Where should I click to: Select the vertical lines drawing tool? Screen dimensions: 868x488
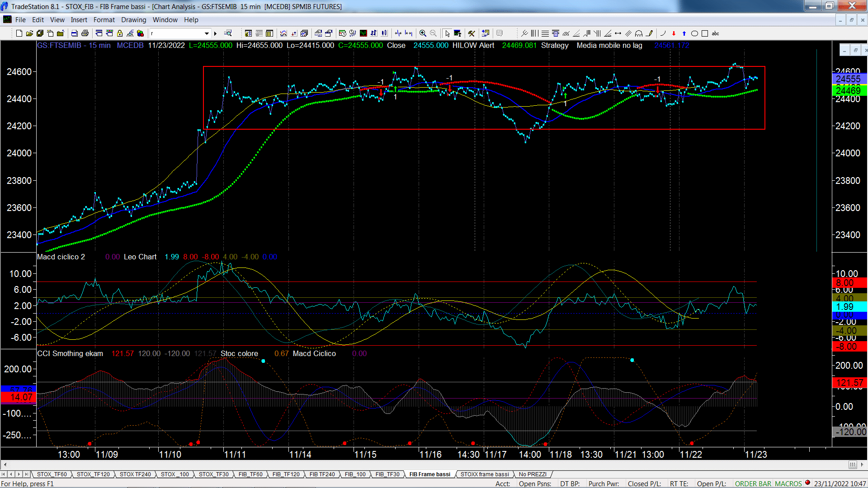534,33
